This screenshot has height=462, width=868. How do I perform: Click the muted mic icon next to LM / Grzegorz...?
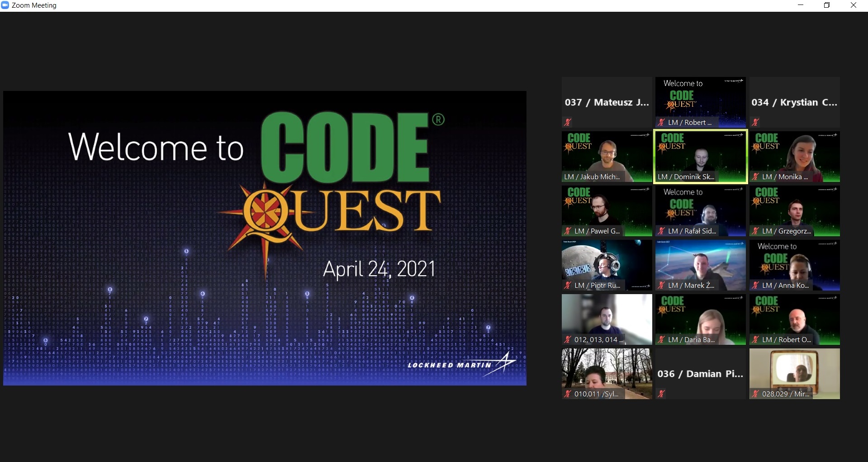coord(755,231)
